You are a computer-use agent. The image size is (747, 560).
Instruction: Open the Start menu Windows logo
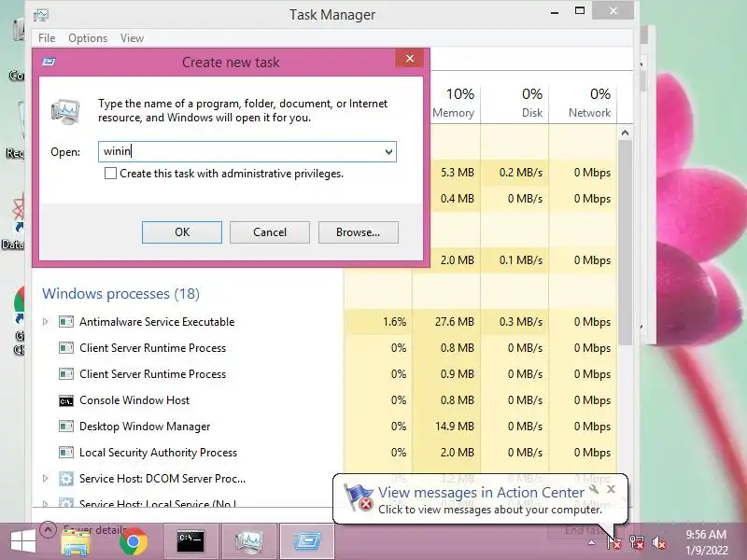point(22,542)
